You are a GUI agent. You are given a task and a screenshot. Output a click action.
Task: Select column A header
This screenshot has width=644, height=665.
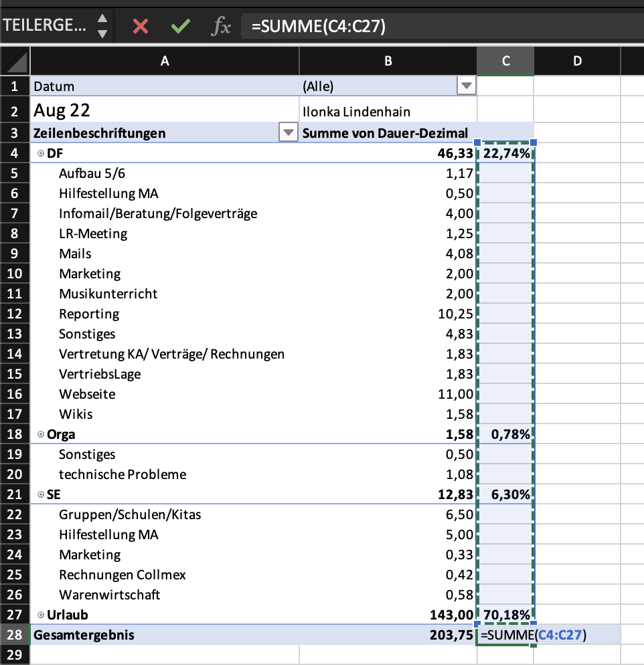pos(165,61)
